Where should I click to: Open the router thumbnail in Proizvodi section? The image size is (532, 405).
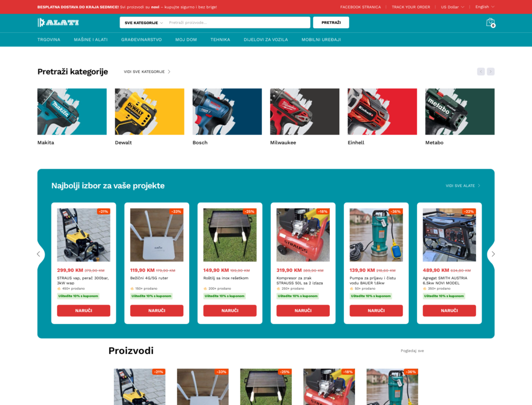[203, 387]
